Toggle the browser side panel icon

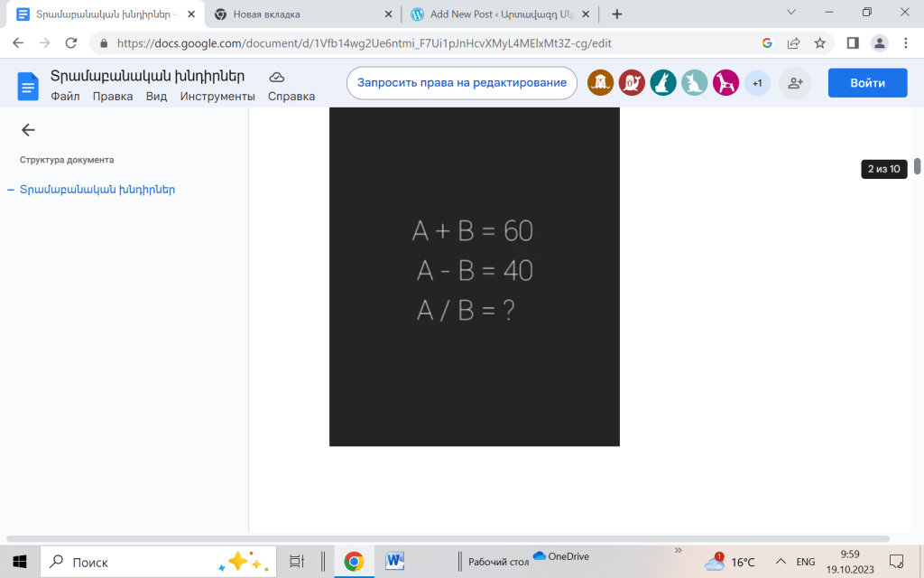852,43
